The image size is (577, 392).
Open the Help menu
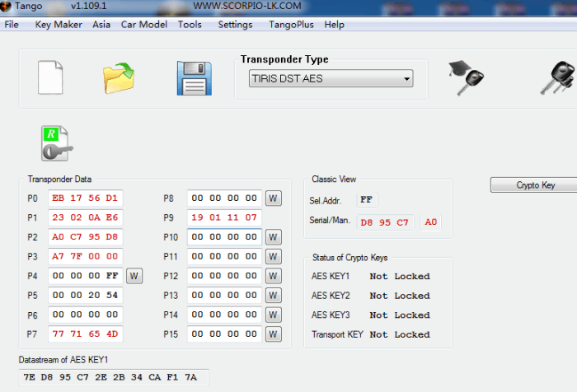point(334,25)
